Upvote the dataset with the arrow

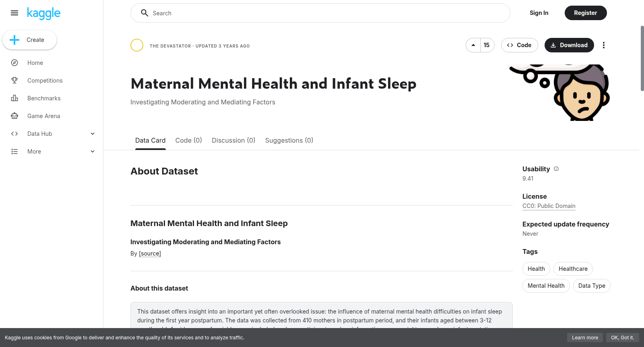point(473,45)
